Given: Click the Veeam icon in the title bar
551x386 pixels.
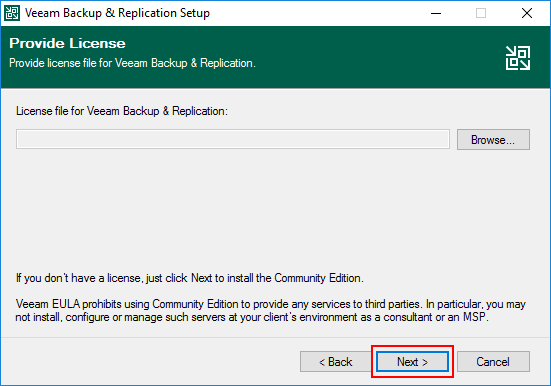Looking at the screenshot, I should (12, 13).
